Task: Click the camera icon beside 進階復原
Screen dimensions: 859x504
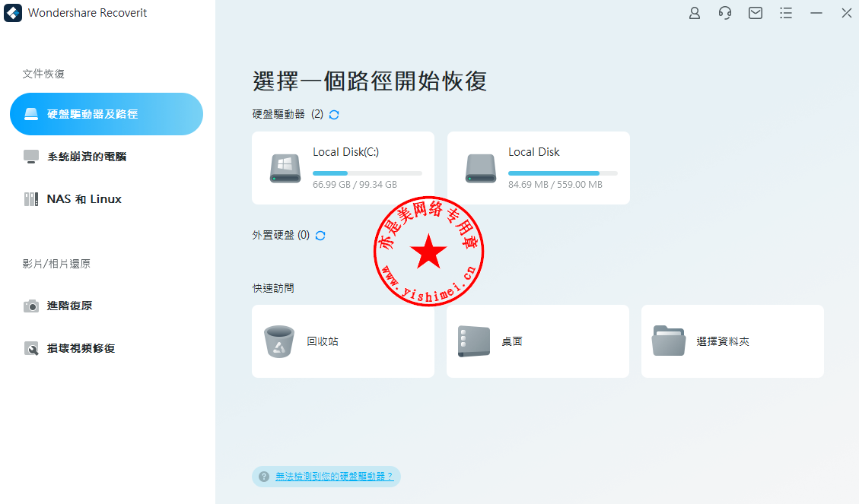Action: [31, 306]
